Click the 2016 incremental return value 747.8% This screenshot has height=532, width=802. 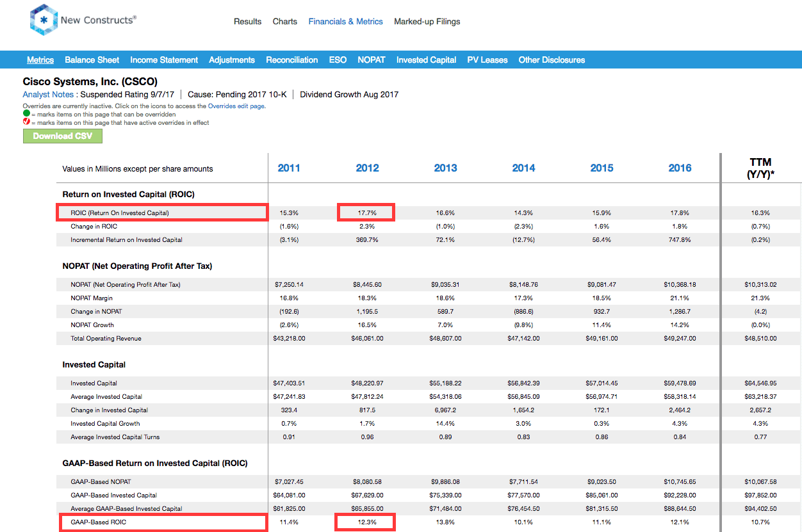point(680,240)
